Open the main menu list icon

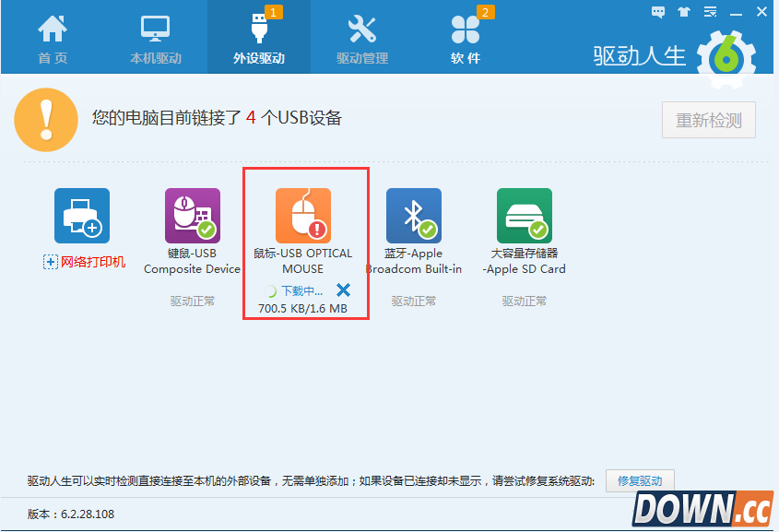(x=710, y=11)
